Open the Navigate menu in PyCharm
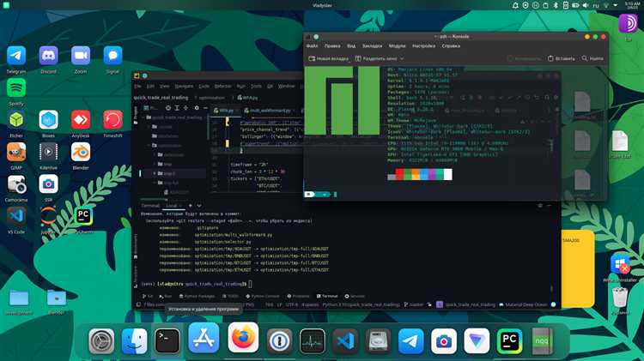 (184, 86)
